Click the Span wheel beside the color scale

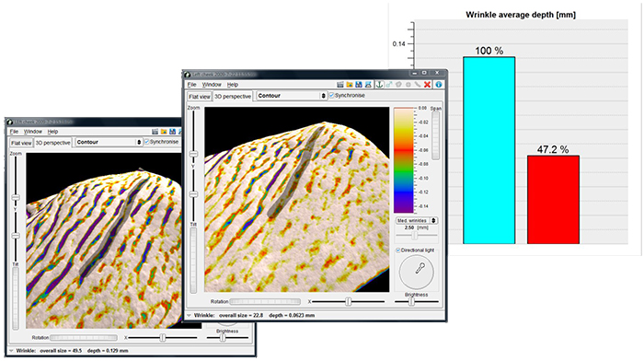(x=436, y=135)
